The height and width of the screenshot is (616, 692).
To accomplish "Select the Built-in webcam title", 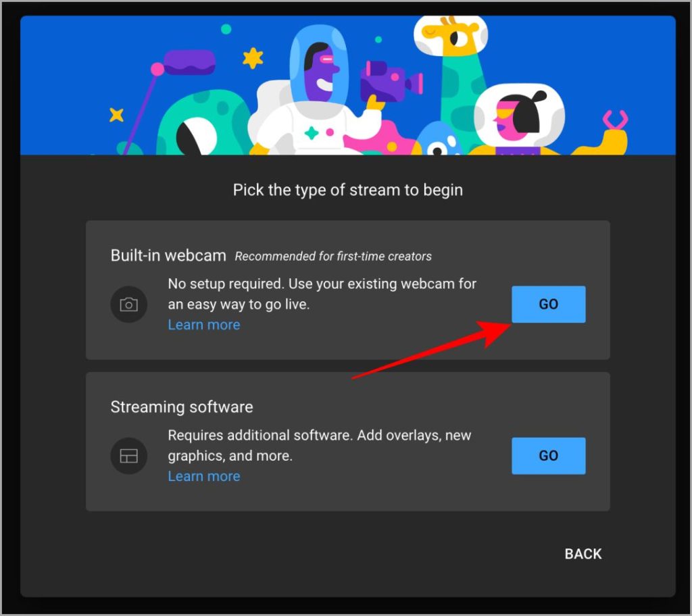I will tap(168, 255).
